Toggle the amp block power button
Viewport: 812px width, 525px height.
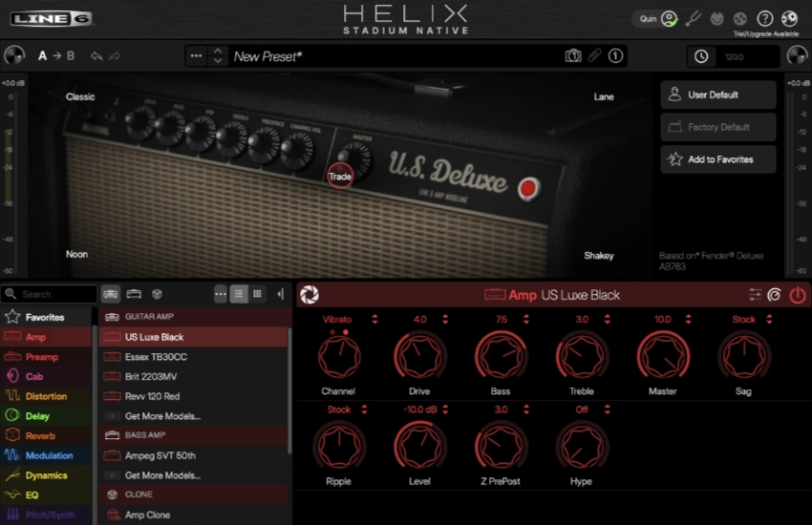(798, 295)
